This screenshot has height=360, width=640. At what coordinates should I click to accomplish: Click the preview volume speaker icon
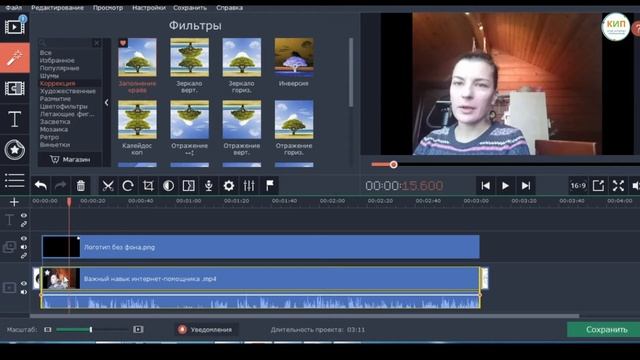[x=636, y=186]
